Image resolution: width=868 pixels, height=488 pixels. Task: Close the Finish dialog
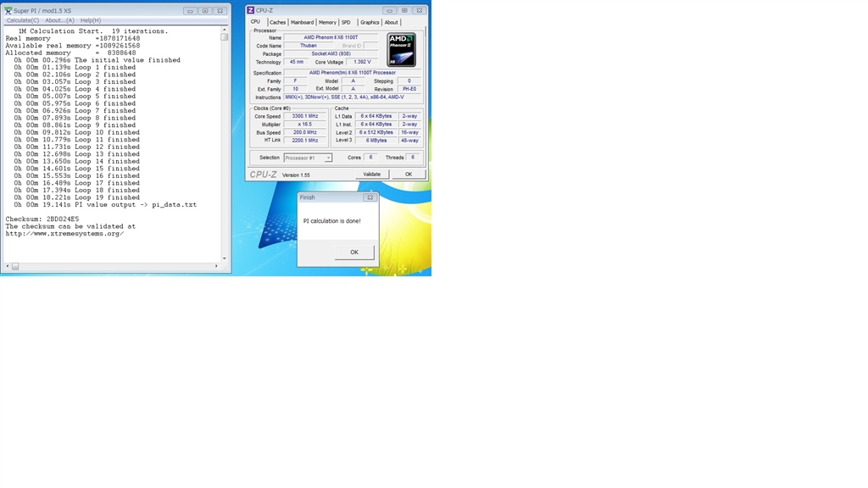click(x=370, y=197)
